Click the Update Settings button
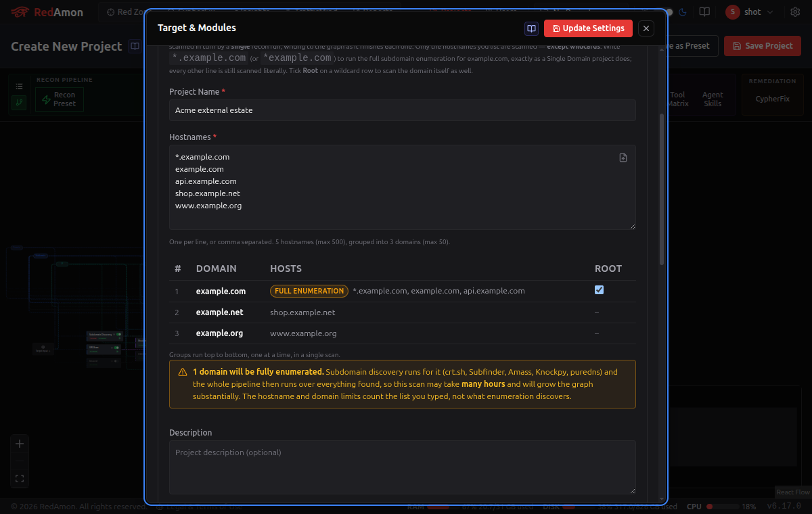 click(588, 28)
